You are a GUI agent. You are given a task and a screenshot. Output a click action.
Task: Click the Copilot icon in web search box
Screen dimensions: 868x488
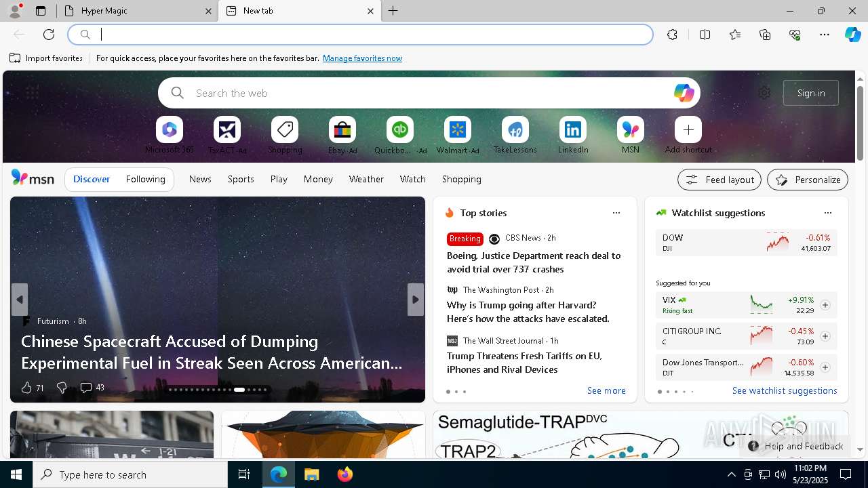[x=684, y=93]
